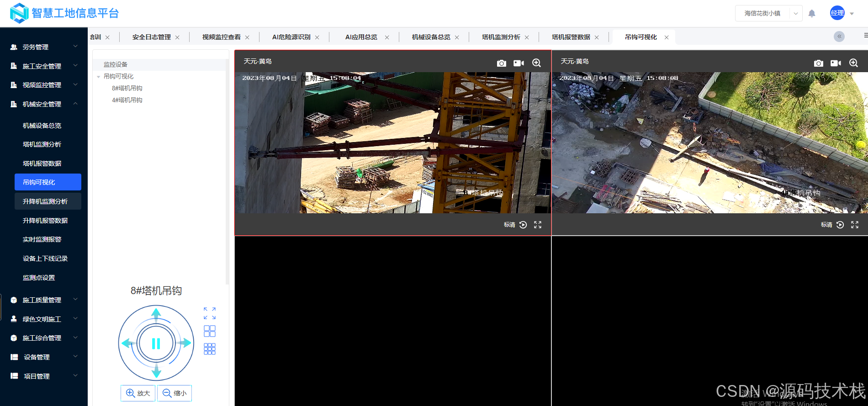The image size is (868, 406).
Task: Switch to AI危险源识别 tab
Action: tap(291, 37)
